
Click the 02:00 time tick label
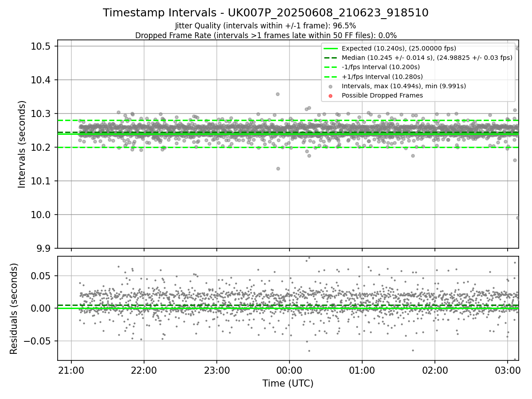435,369
